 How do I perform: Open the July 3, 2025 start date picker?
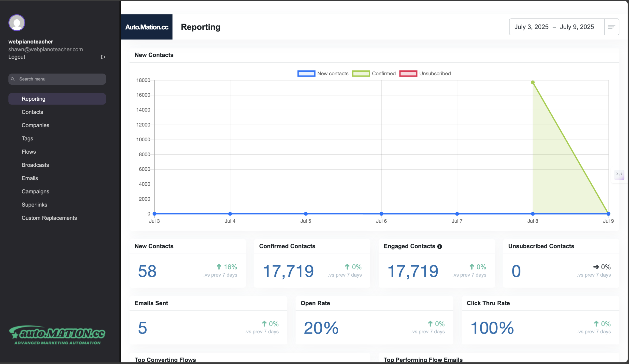pos(531,27)
